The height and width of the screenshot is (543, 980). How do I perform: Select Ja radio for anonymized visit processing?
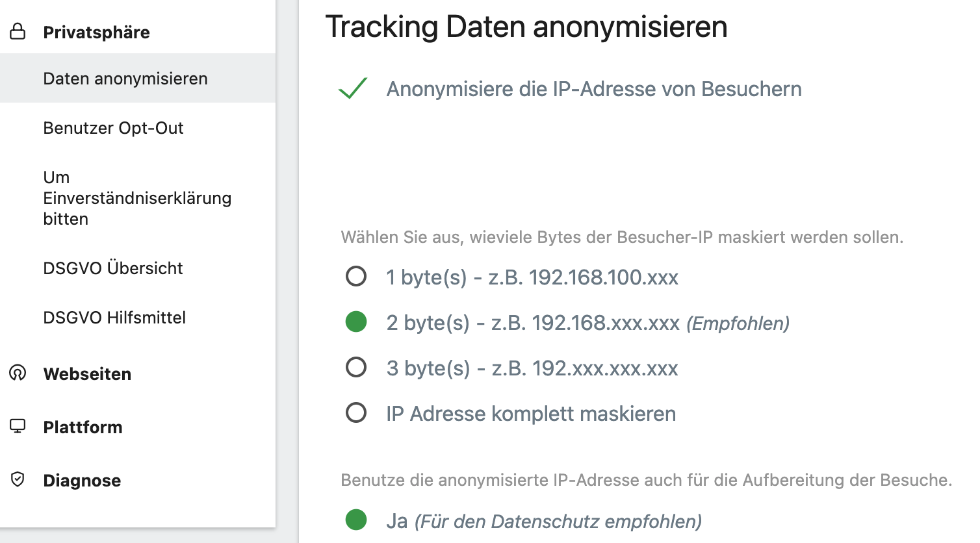click(x=356, y=520)
